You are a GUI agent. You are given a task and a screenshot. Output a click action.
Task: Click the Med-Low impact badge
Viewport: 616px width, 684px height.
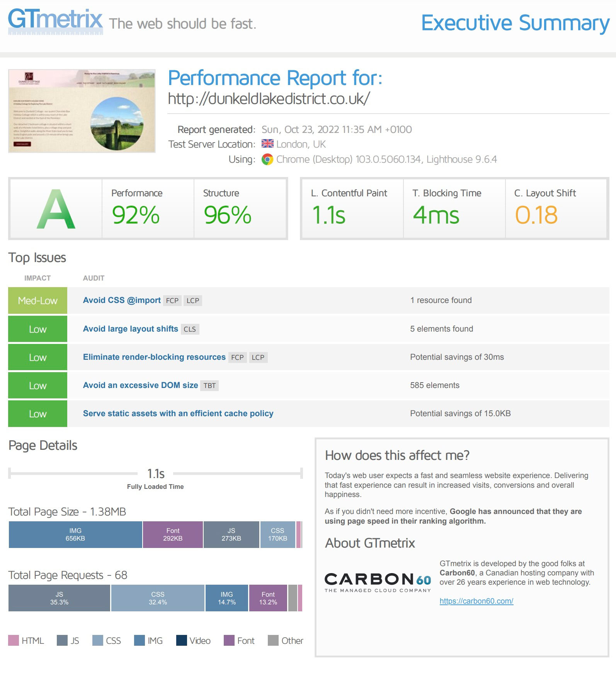point(37,301)
